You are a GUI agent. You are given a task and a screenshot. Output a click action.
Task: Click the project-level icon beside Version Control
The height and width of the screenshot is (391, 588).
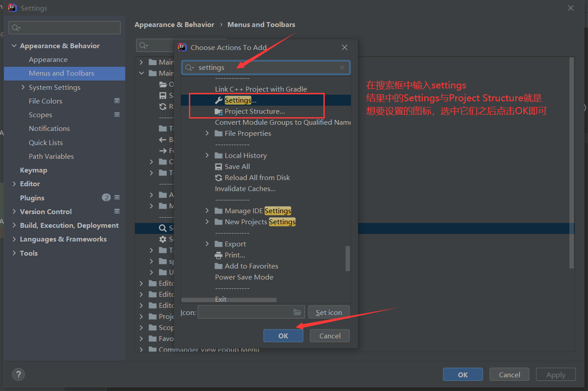coord(117,211)
